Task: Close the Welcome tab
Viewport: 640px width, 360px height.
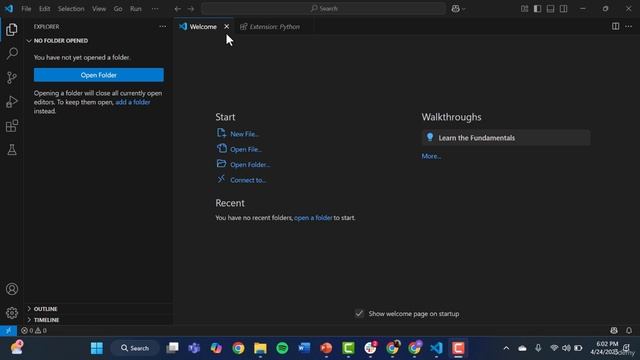Action: (x=227, y=27)
